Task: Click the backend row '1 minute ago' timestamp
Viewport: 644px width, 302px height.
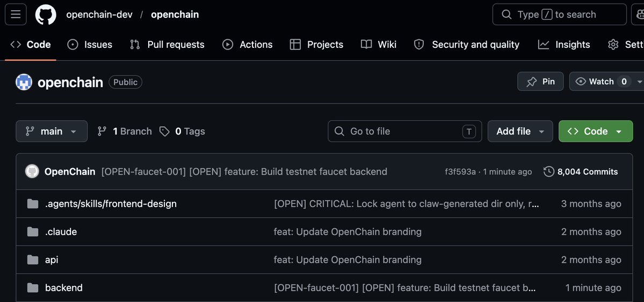Action: pyautogui.click(x=593, y=287)
